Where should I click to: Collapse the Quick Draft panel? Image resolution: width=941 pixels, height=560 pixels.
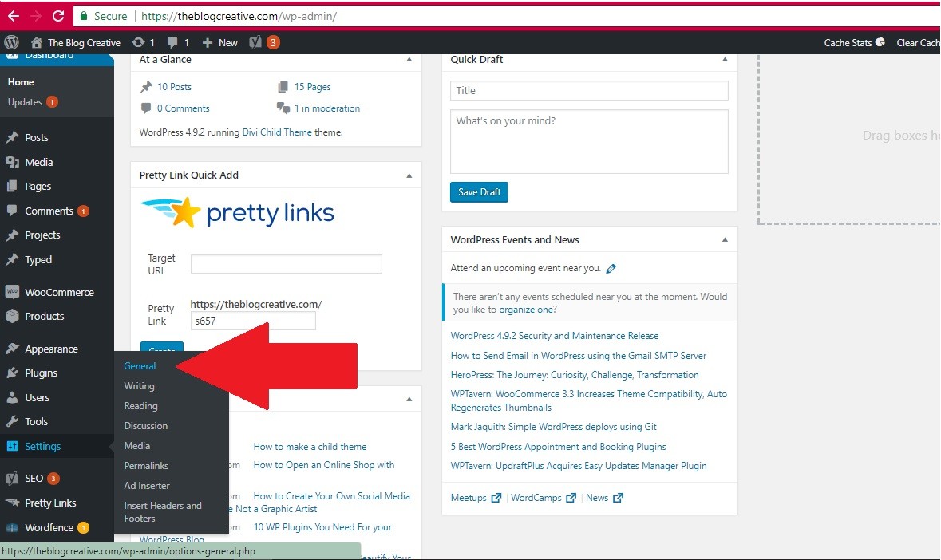[x=725, y=59]
